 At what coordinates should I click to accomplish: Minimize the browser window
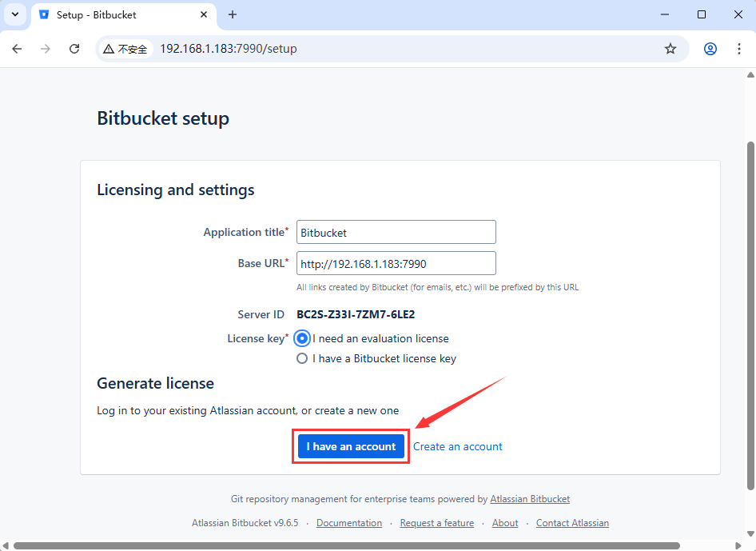[665, 14]
